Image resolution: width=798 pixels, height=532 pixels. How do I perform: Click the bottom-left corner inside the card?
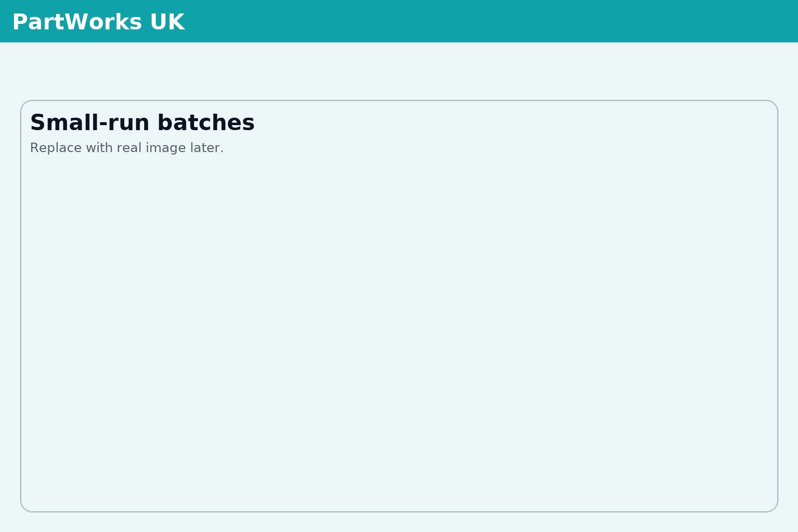[x=32, y=500]
